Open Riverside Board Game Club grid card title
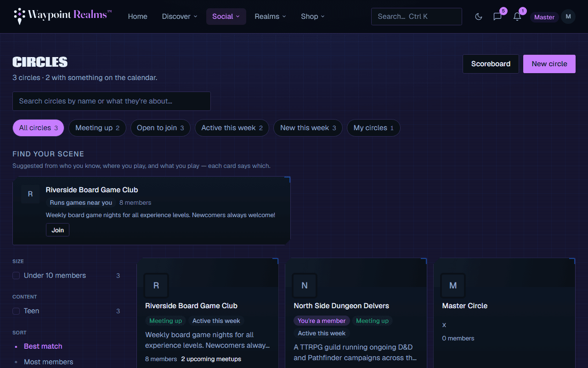Viewport: 588px width, 368px height. (191, 306)
